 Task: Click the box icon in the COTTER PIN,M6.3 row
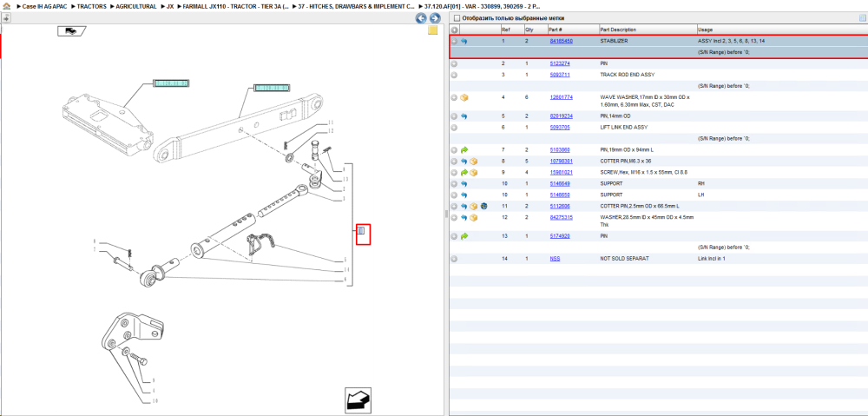(x=474, y=162)
